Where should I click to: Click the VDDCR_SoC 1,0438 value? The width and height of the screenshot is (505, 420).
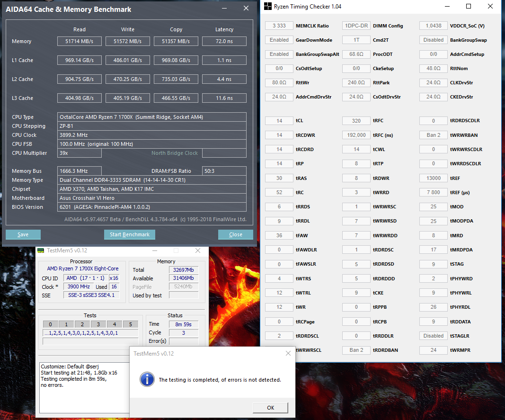pos(434,26)
